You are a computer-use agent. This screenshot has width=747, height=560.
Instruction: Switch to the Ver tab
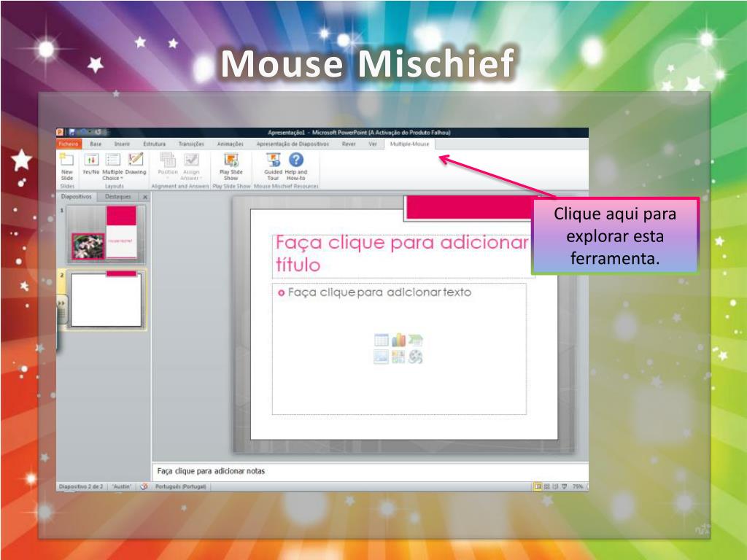tap(373, 144)
